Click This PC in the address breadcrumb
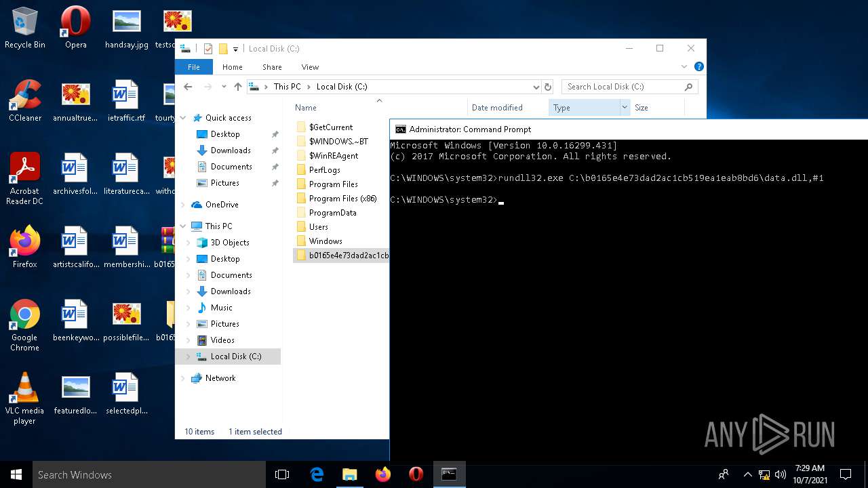 287,87
